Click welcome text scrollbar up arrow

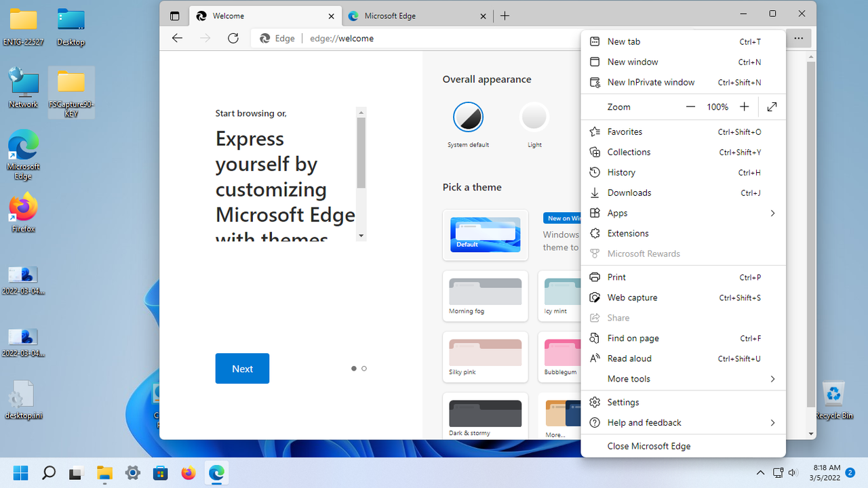(x=361, y=113)
